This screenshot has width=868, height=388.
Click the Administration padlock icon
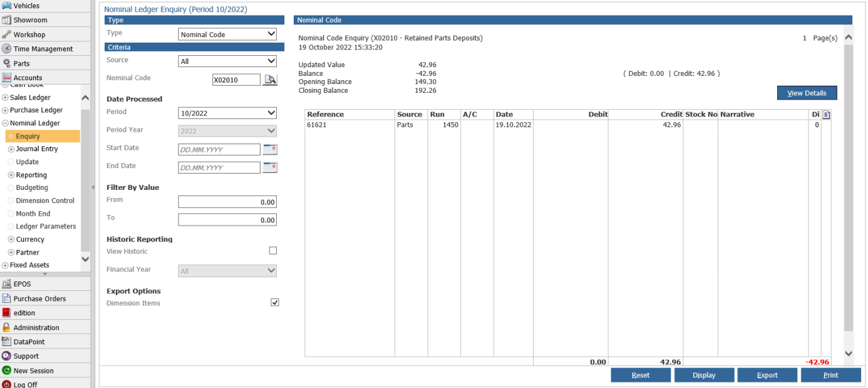[x=6, y=327]
